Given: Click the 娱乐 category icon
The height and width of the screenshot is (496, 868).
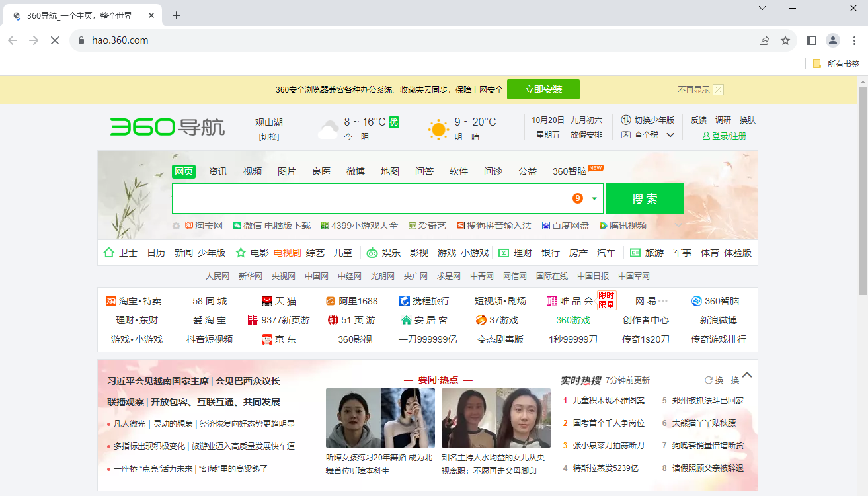Looking at the screenshot, I should (x=372, y=253).
